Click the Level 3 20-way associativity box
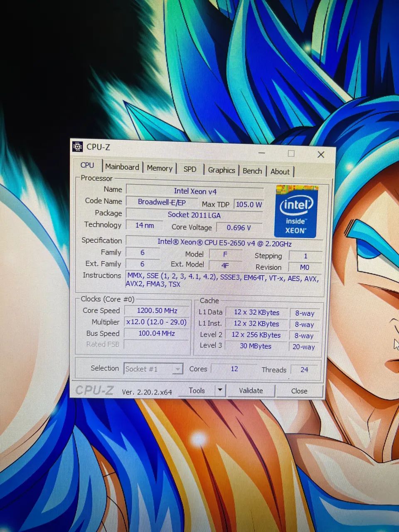 304,347
